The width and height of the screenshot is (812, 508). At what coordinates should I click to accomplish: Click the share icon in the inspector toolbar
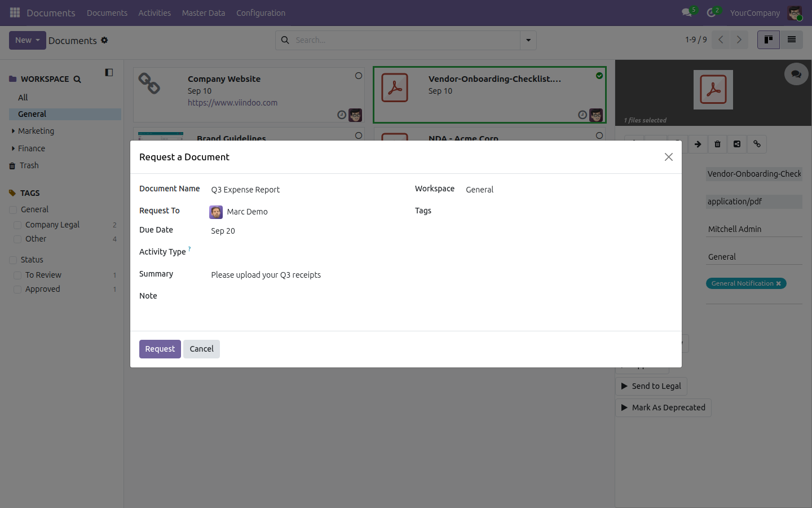[737, 144]
